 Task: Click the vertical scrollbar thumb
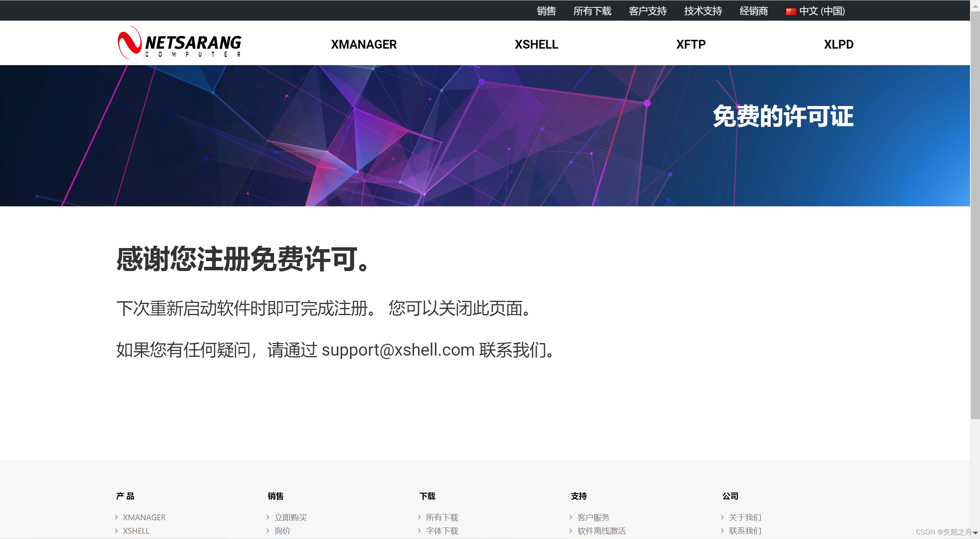[x=975, y=215]
